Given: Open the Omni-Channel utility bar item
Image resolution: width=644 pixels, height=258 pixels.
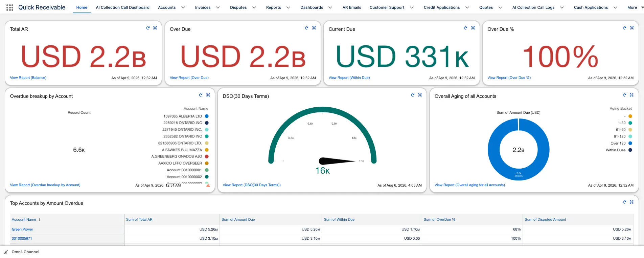Looking at the screenshot, I should click(22, 252).
